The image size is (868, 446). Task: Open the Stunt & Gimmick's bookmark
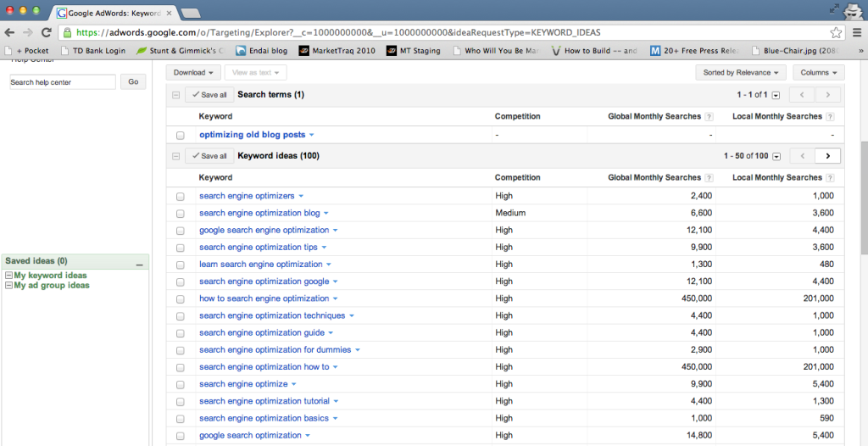181,50
